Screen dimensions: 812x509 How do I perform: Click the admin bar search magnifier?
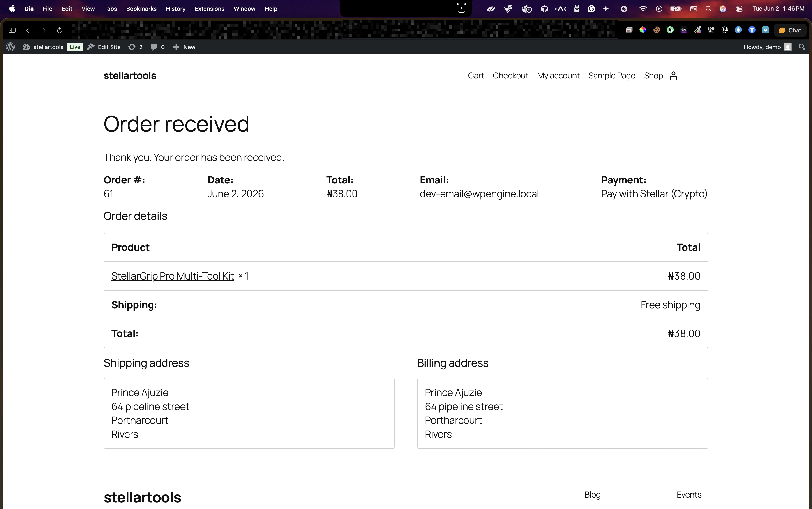point(802,47)
